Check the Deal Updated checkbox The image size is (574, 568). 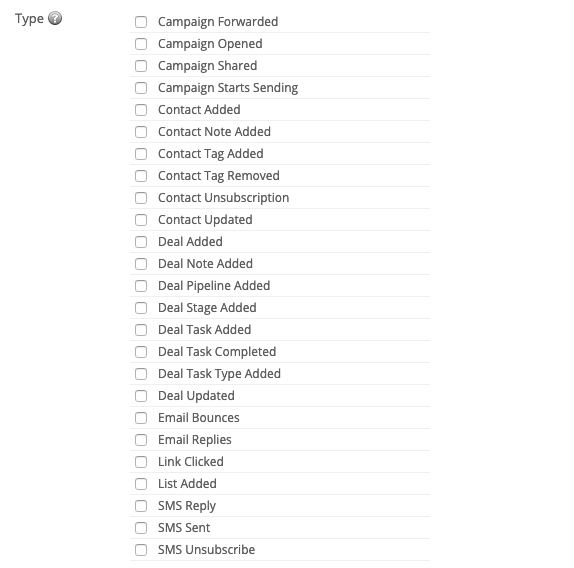click(141, 396)
